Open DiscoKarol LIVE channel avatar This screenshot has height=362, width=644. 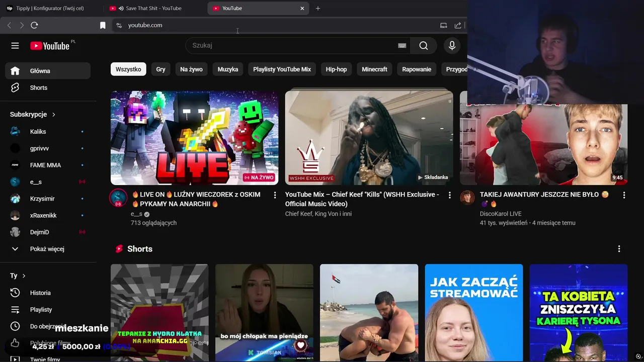tap(467, 197)
